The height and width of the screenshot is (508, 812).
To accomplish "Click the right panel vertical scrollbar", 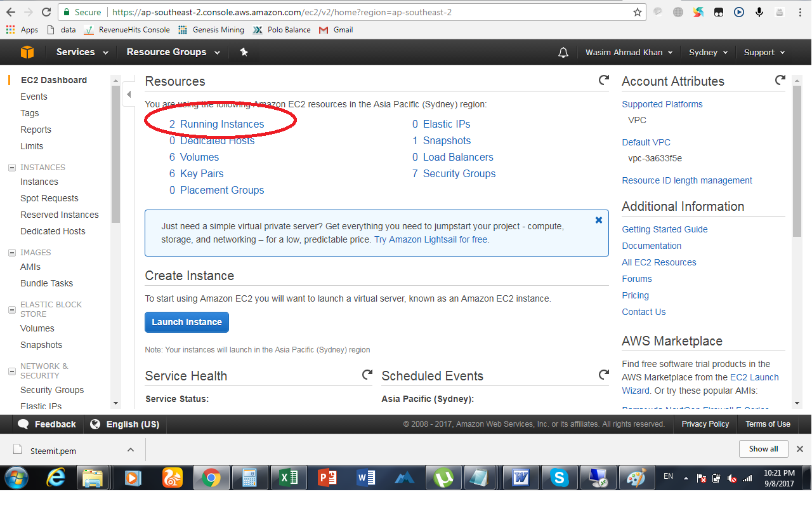I will pos(797,161).
